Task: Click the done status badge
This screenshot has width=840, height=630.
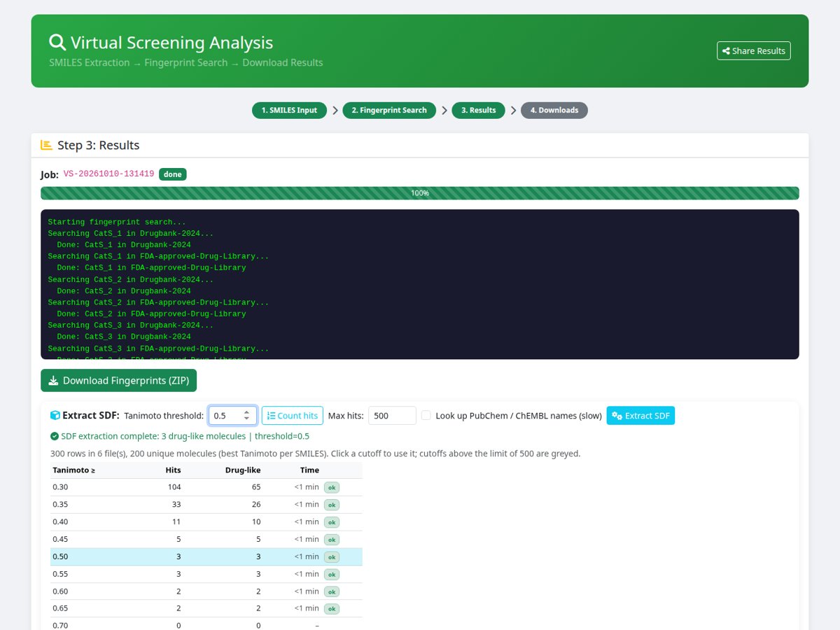Action: [173, 174]
